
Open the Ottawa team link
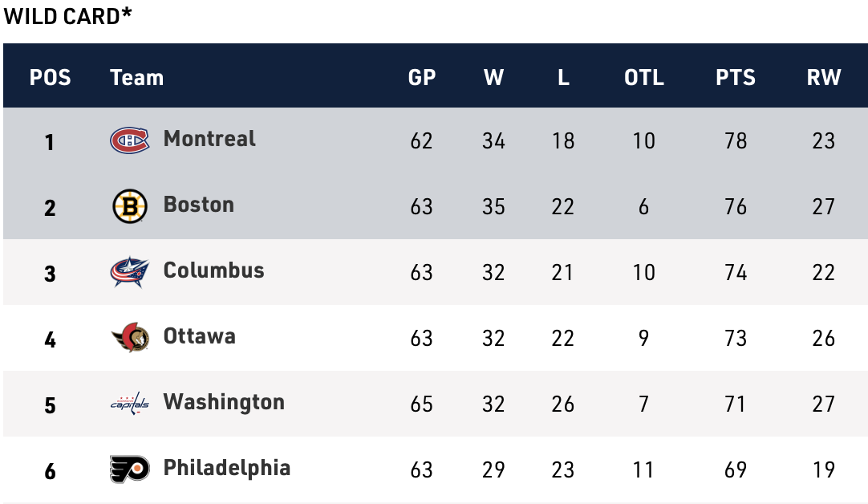[x=200, y=336]
